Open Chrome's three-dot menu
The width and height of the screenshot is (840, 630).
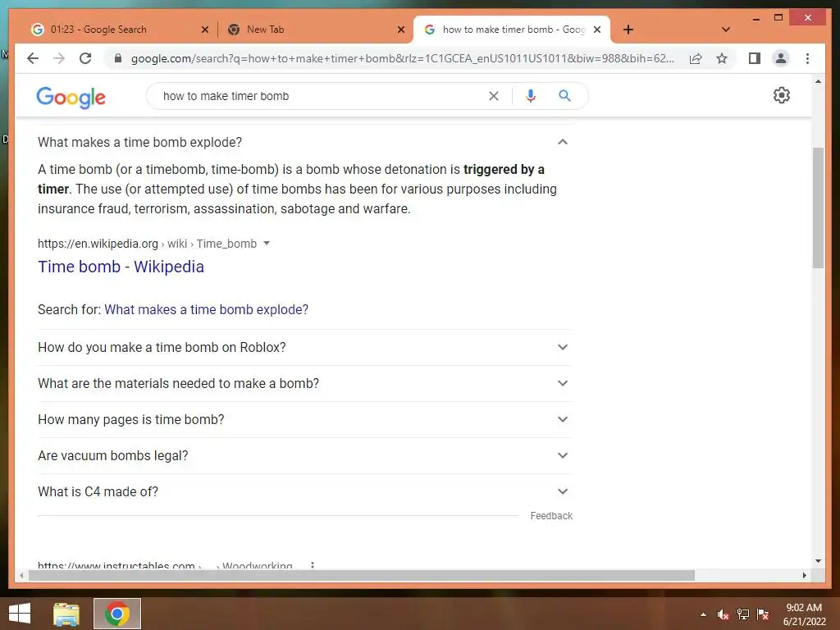click(807, 58)
